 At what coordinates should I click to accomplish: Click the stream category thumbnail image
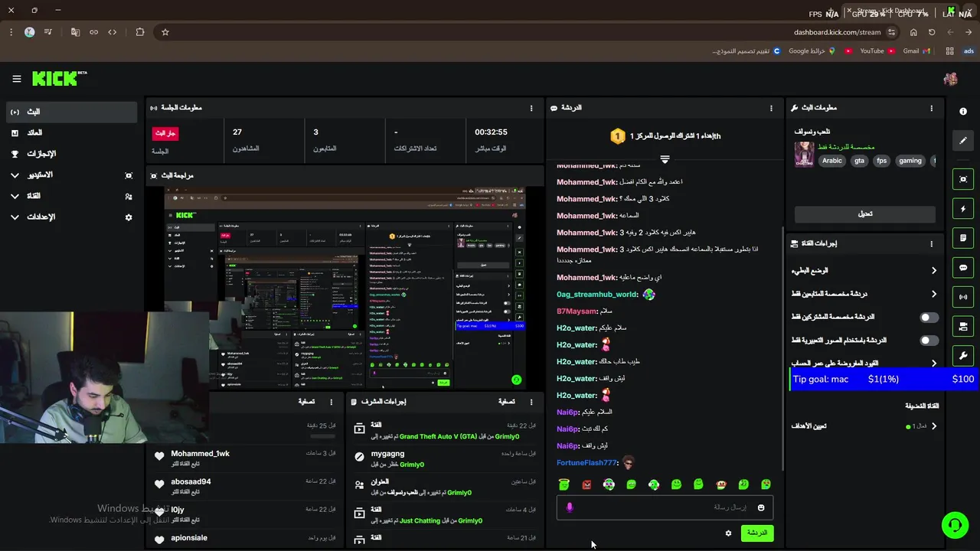click(804, 154)
